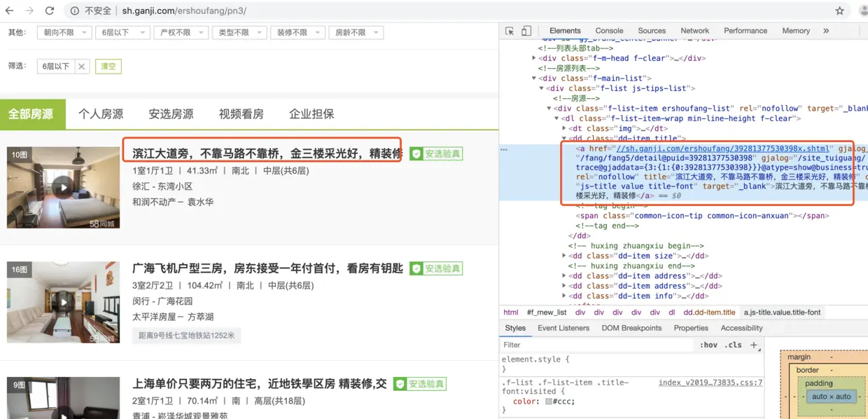Toggle the :hov pseudo-class state panel

click(x=709, y=345)
